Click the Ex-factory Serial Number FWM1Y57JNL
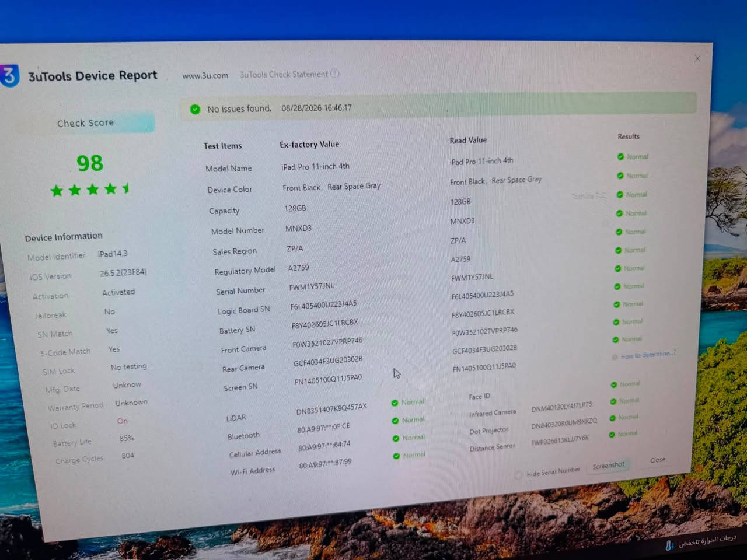This screenshot has height=560, width=747. coord(312,286)
